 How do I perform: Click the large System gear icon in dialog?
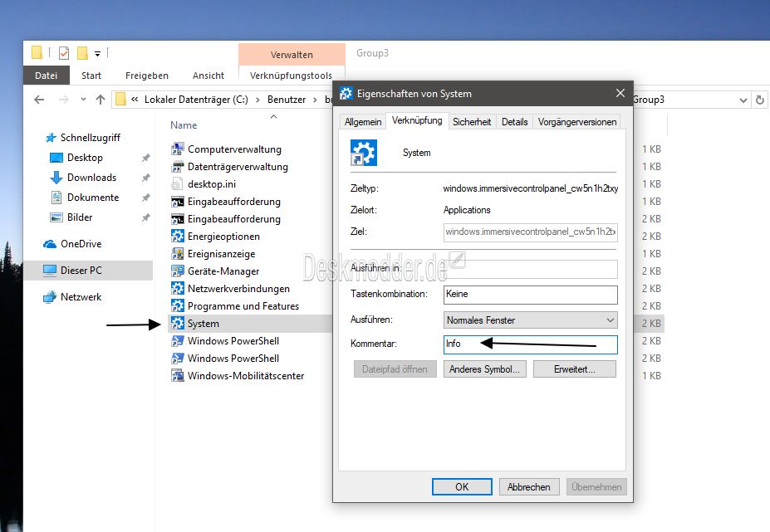click(x=364, y=153)
